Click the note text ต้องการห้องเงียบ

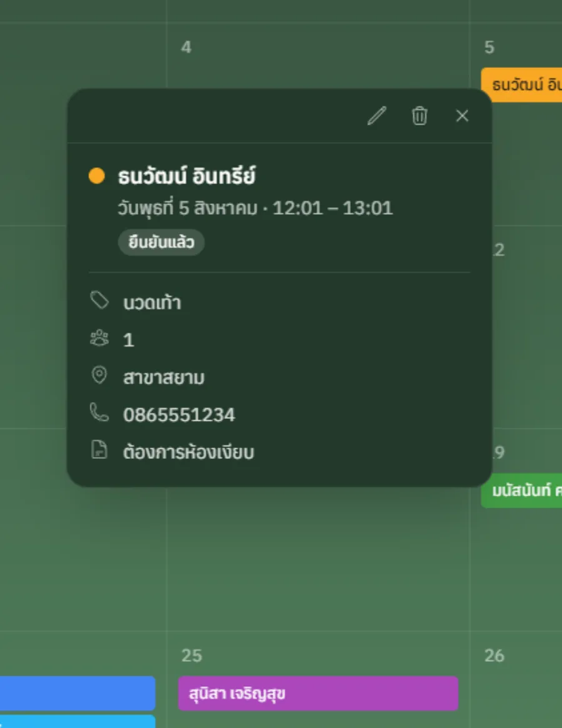pyautogui.click(x=189, y=452)
